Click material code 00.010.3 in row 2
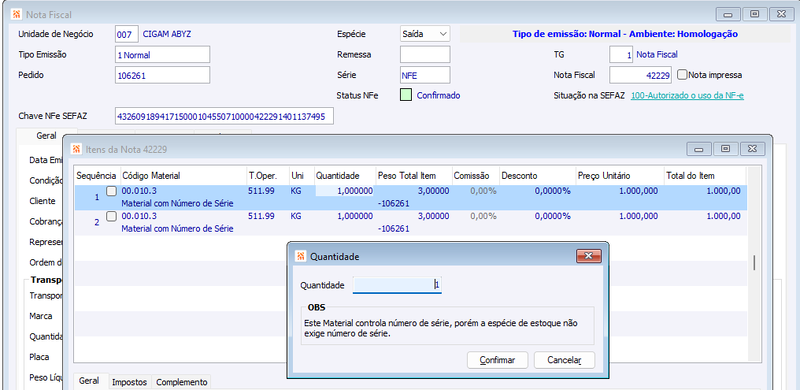Screen dimensions: 800x390 pyautogui.click(x=139, y=216)
